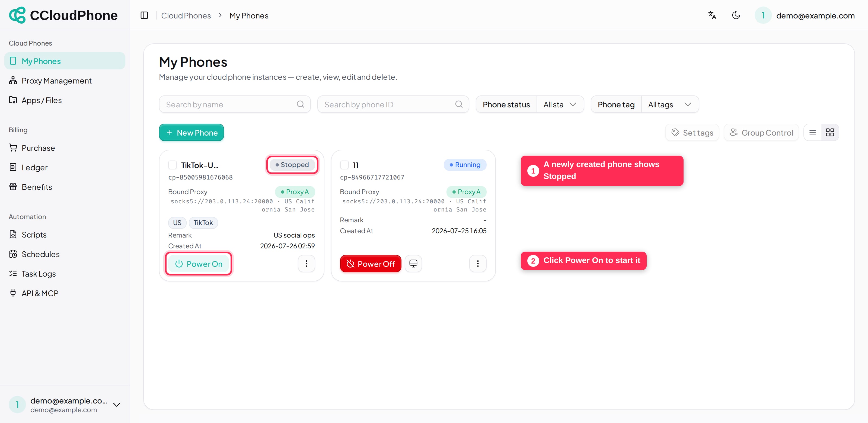Switch to grid view layout
The height and width of the screenshot is (423, 868).
[830, 133]
